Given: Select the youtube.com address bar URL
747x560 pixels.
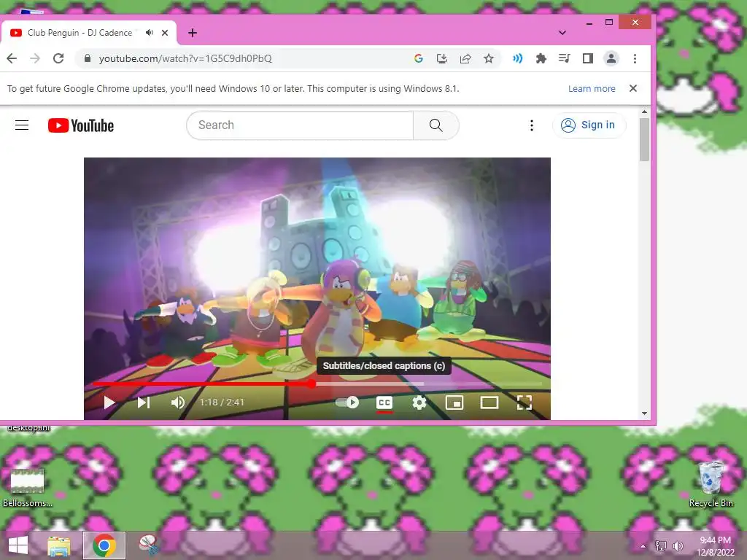Looking at the screenshot, I should tap(185, 58).
